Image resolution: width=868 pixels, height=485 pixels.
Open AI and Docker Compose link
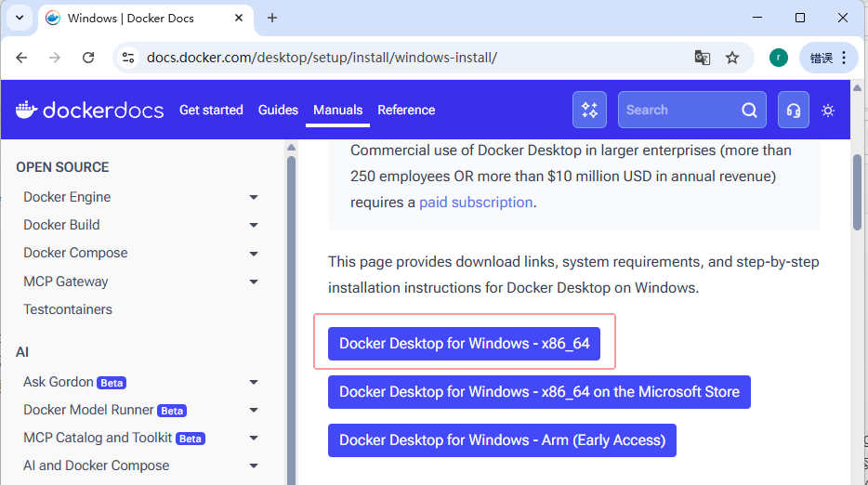[x=97, y=465]
